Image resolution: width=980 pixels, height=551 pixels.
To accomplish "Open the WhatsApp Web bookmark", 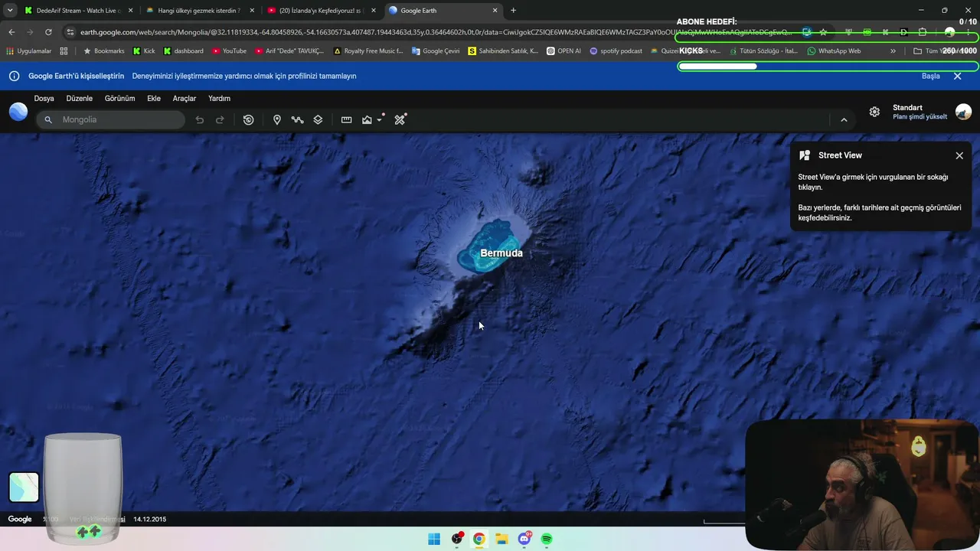I will (834, 51).
